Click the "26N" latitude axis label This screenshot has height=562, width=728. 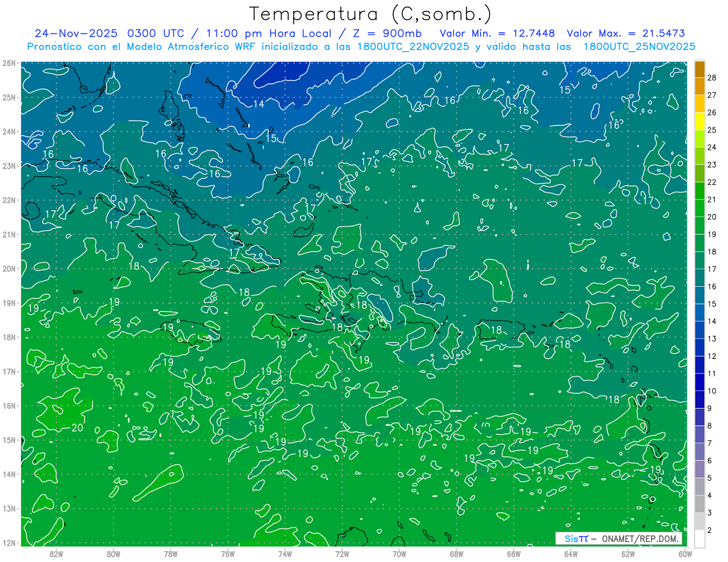pos(8,63)
